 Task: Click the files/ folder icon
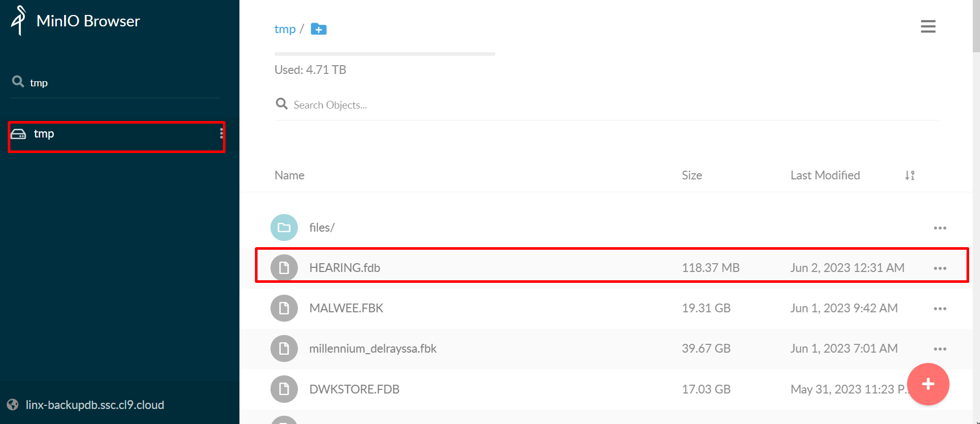[284, 228]
